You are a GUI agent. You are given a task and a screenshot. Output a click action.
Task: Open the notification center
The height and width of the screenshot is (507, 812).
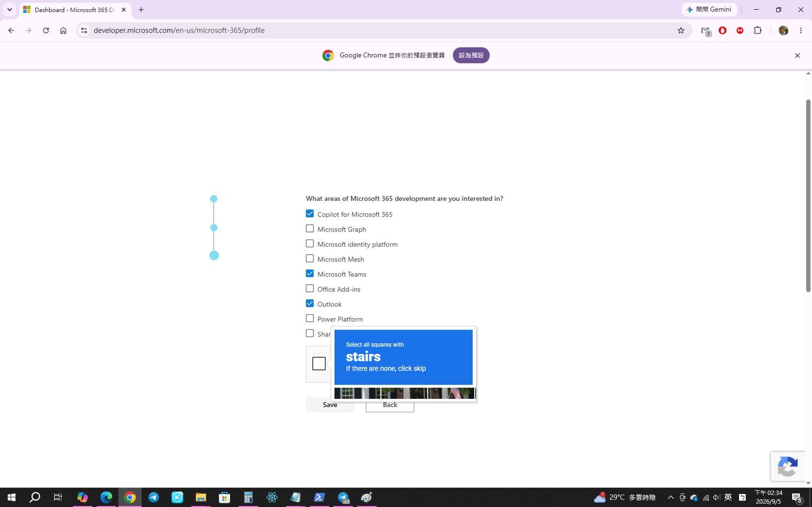(x=797, y=498)
